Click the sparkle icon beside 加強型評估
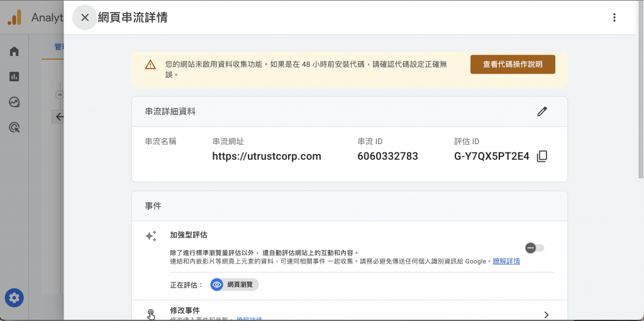Image resolution: width=644 pixels, height=321 pixels. (151, 236)
